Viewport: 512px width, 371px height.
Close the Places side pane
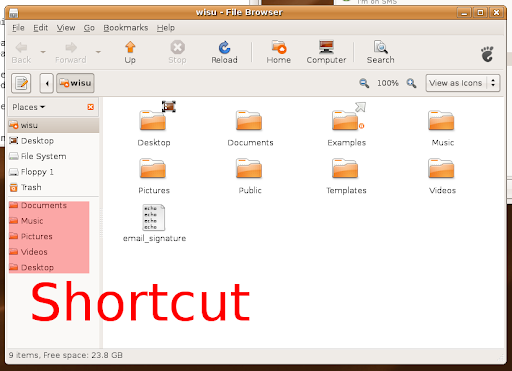[91, 107]
